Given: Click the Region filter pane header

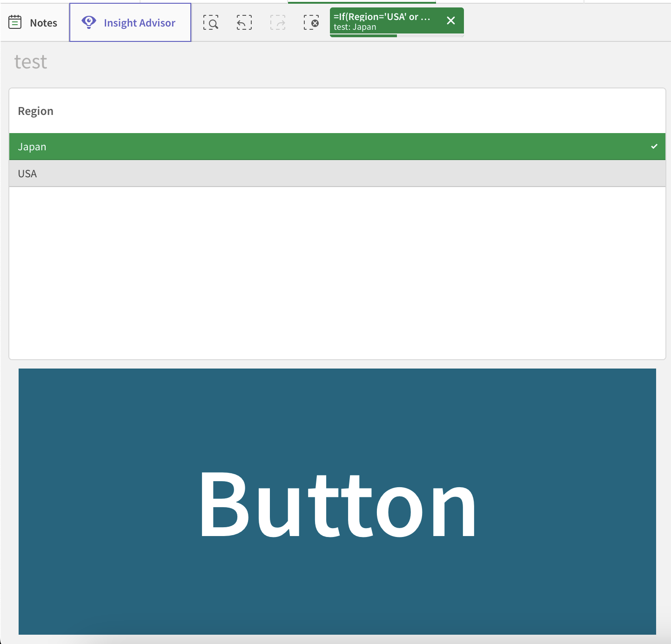Looking at the screenshot, I should [35, 111].
